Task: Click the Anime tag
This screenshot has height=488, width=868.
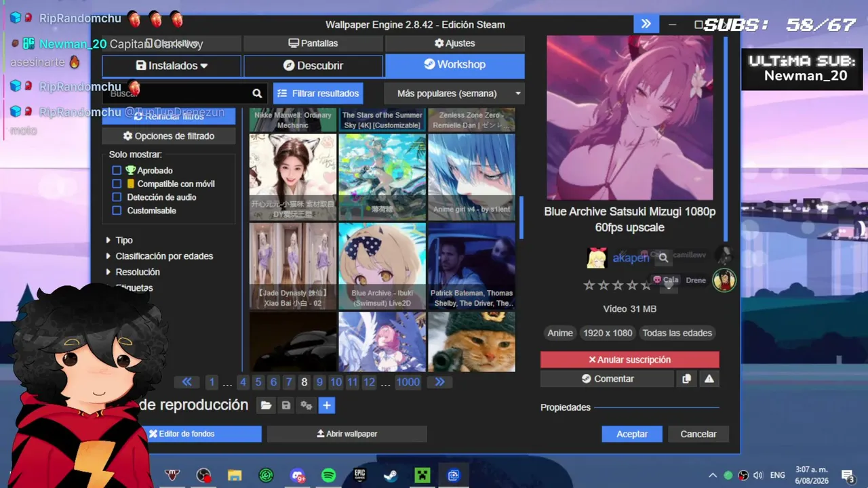Action: 561,333
